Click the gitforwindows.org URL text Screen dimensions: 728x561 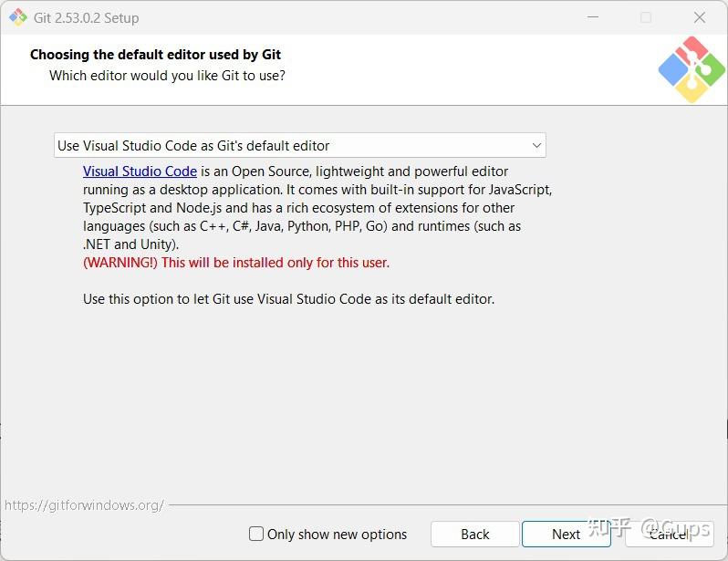click(x=84, y=504)
